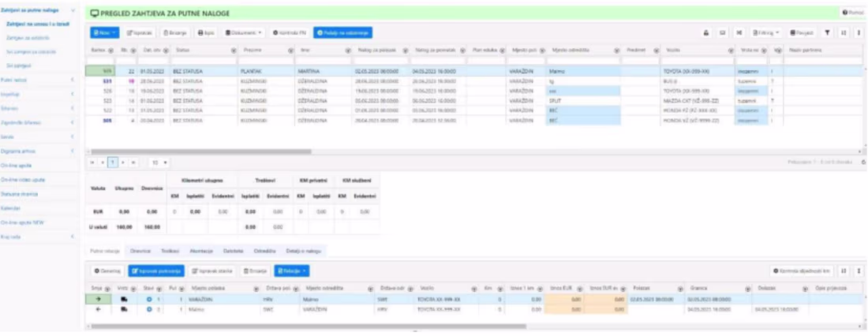Click the Ispravak stavke button
This screenshot has height=336, width=868.
coord(211,271)
